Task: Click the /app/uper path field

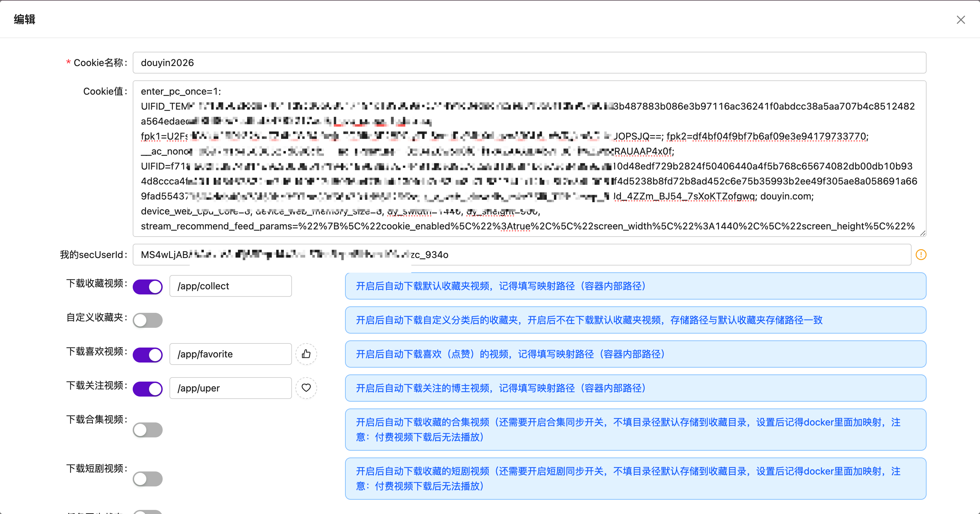Action: click(231, 388)
